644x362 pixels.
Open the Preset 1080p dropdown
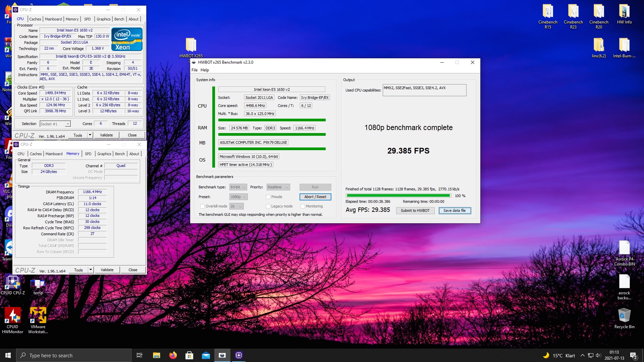[x=238, y=197]
